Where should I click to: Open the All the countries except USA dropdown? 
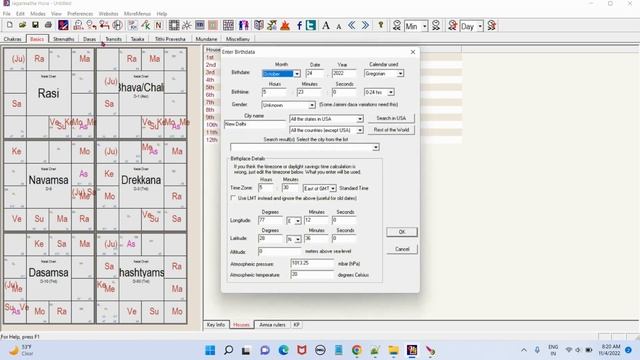[360, 130]
